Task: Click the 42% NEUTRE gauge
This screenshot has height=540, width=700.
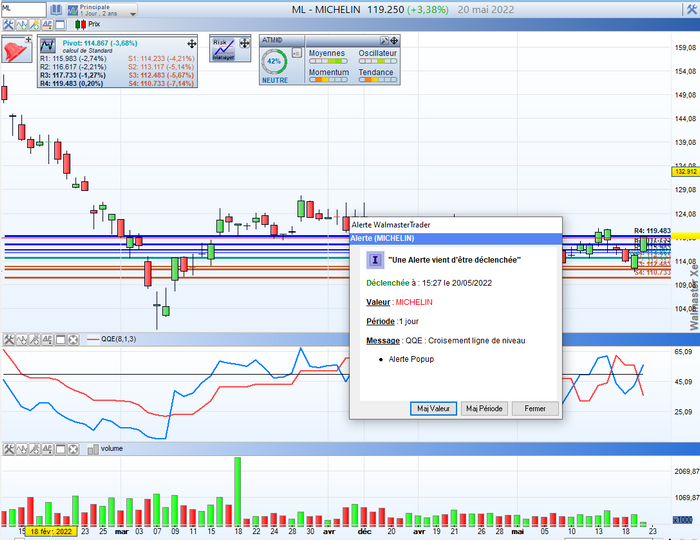Action: [x=274, y=62]
